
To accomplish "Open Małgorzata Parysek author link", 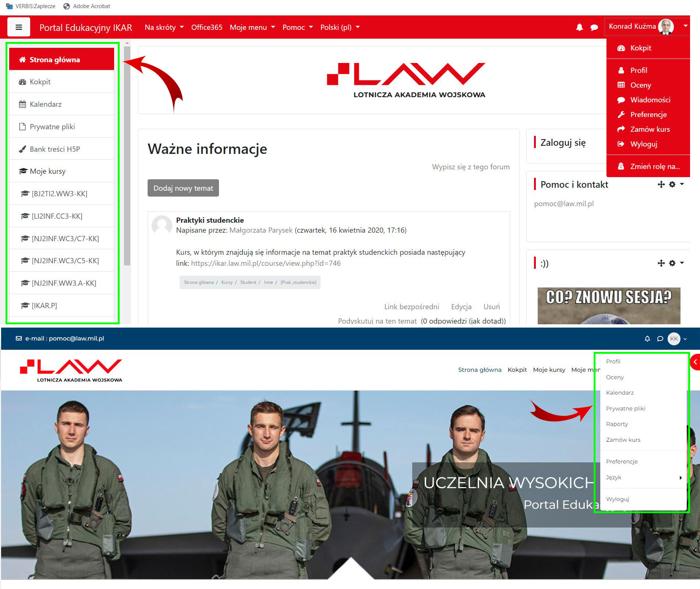I will [x=261, y=230].
